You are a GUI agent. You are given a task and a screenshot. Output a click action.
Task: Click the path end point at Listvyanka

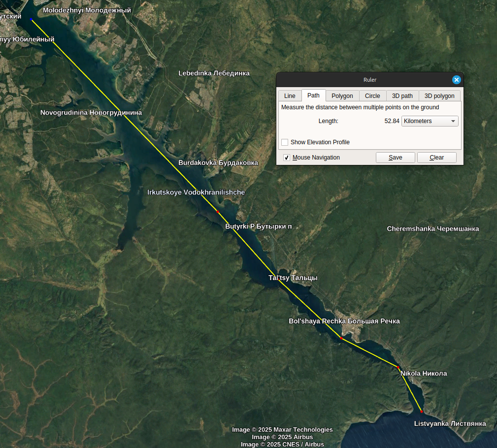coord(421,411)
